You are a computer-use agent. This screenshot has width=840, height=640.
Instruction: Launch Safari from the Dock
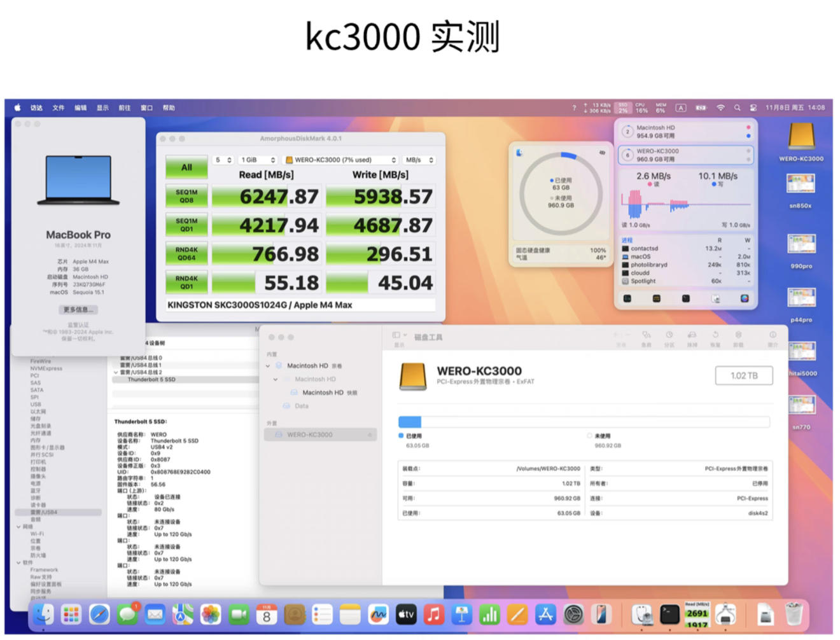99,615
